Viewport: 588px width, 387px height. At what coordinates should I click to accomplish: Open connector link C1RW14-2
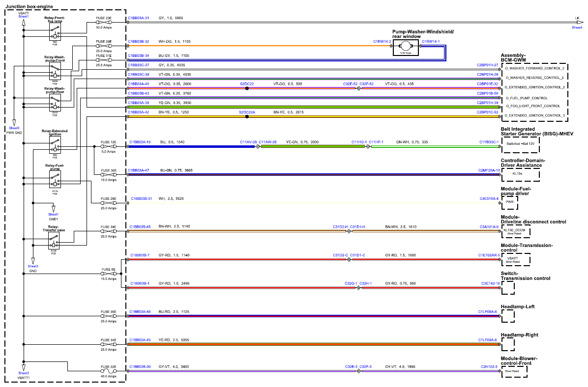point(382,42)
